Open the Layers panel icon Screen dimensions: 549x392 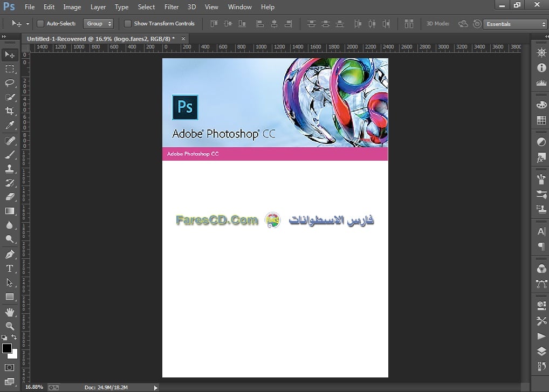pyautogui.click(x=541, y=351)
